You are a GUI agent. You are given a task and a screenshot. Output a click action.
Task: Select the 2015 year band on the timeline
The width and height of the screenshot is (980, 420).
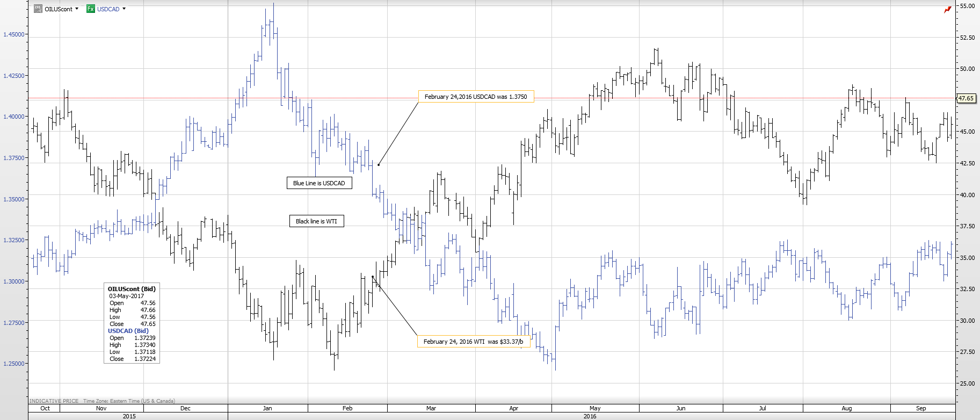coord(129,416)
